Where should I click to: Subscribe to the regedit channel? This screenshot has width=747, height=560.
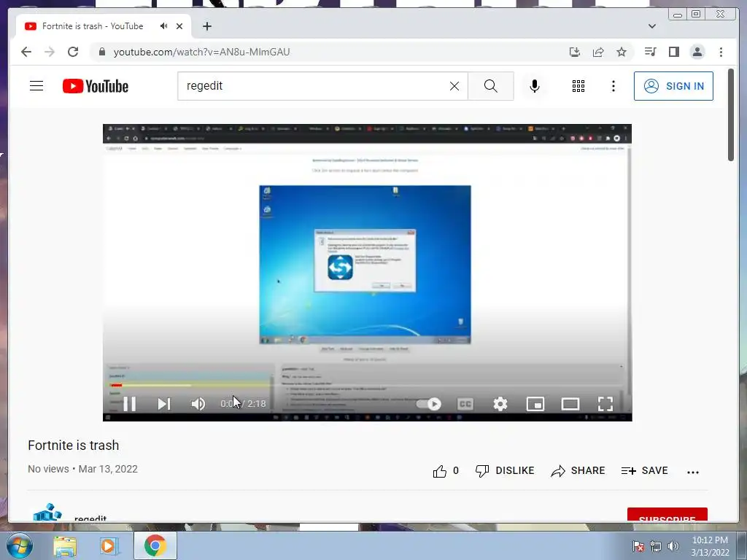pos(667,515)
